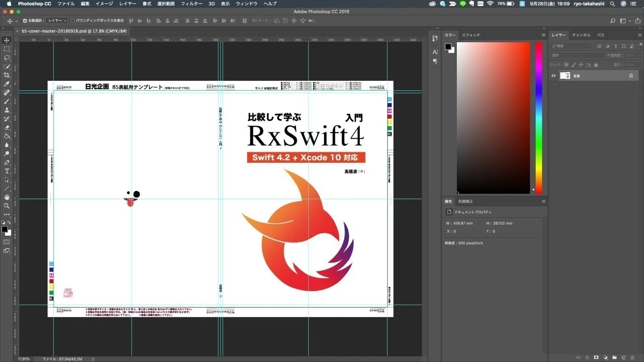
Task: Select the Lasso tool
Action: point(7,58)
